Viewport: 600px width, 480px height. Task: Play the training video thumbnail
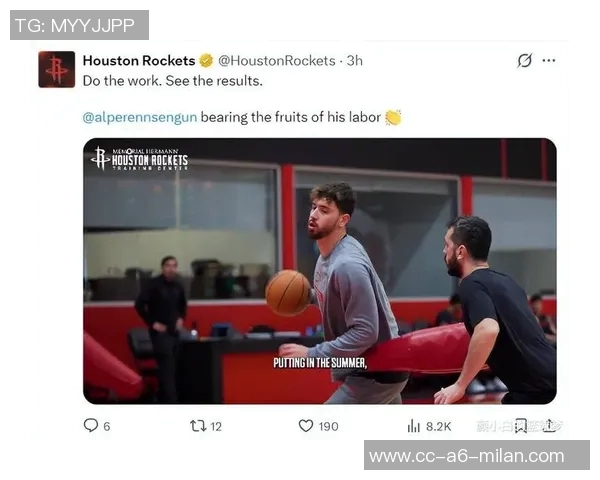[320, 271]
